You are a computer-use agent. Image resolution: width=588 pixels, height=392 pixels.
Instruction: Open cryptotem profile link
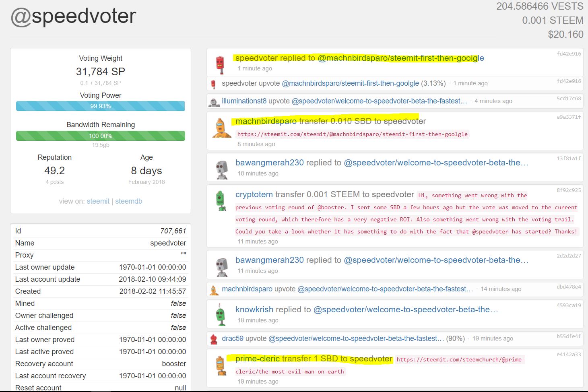click(x=254, y=194)
